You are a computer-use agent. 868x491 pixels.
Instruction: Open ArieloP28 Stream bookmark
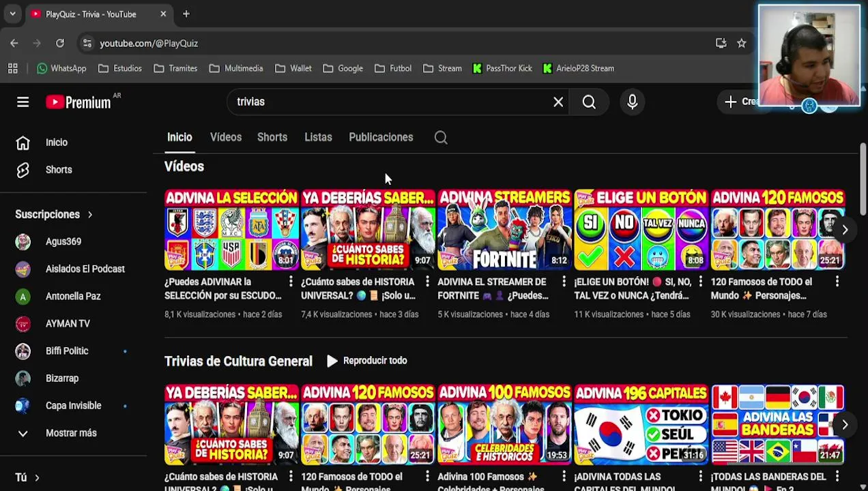point(579,68)
